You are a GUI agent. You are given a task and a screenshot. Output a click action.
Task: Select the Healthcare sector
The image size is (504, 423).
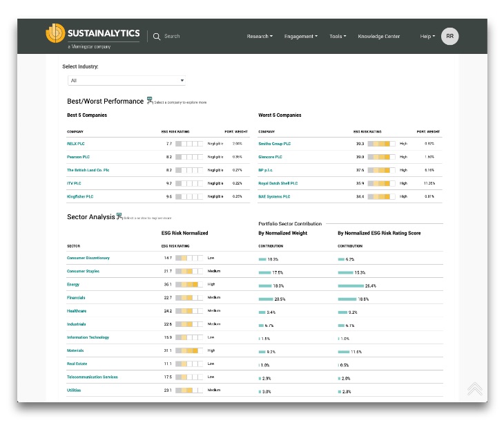(x=77, y=311)
